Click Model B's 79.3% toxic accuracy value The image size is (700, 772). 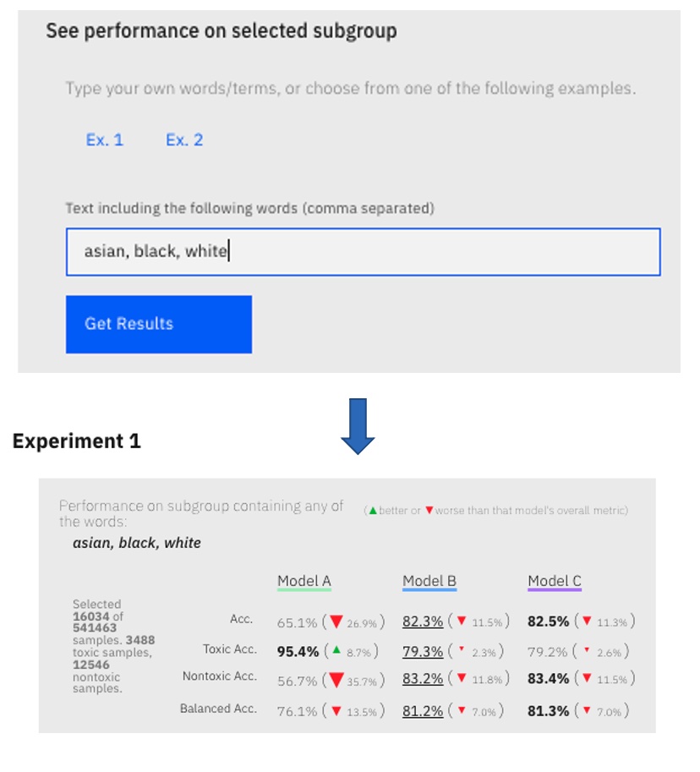[423, 651]
